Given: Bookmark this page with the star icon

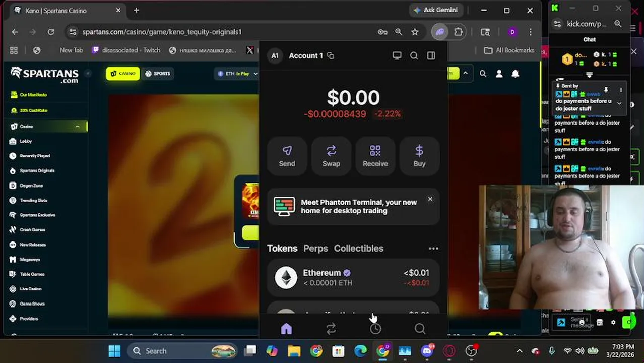Looking at the screenshot, I should 415,32.
